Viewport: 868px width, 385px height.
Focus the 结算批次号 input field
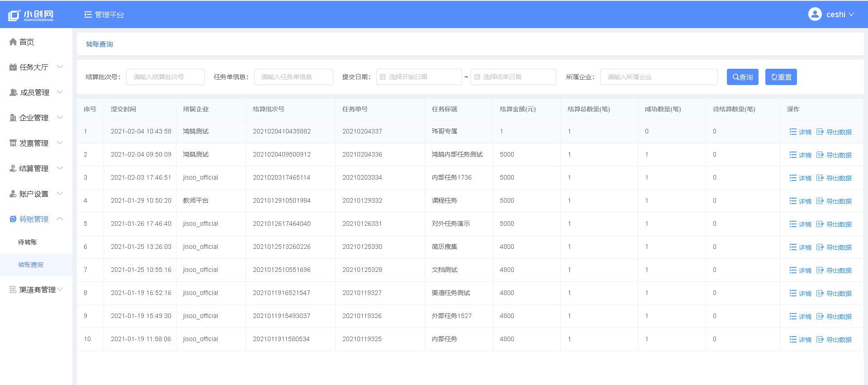point(166,77)
